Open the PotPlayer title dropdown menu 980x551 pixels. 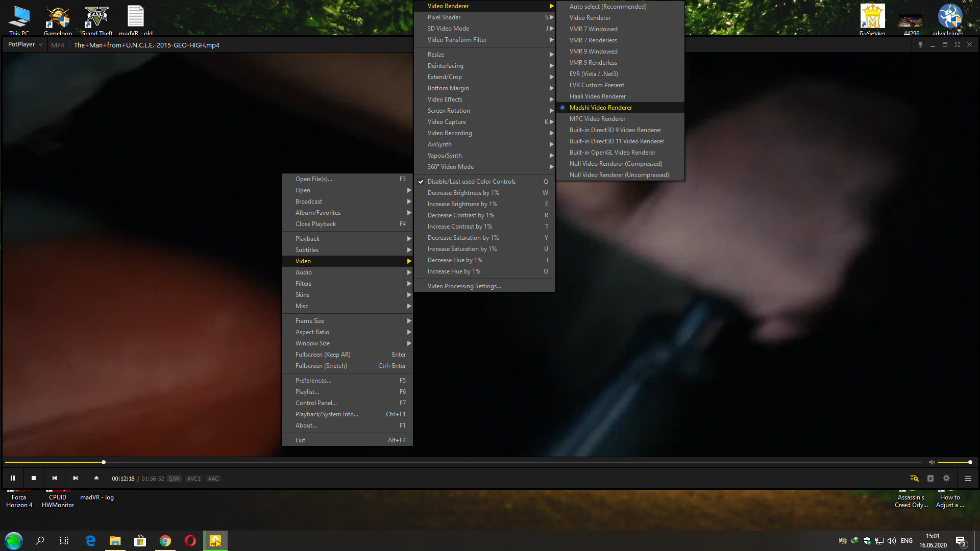pyautogui.click(x=25, y=45)
